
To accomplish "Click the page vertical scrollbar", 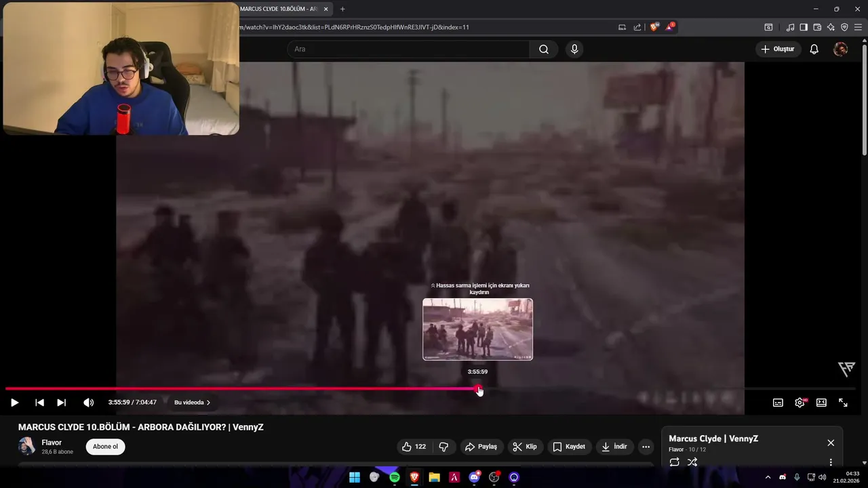I will point(864,100).
